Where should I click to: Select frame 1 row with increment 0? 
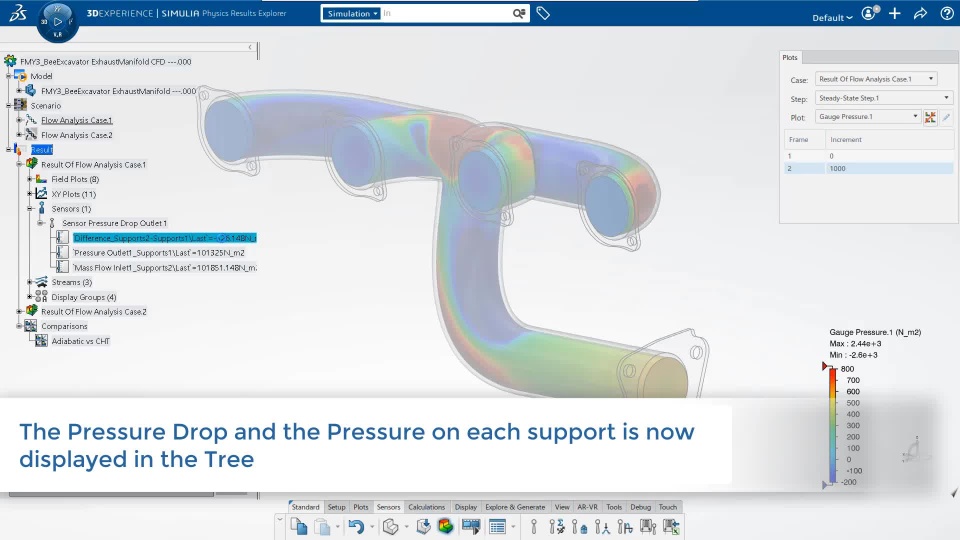coord(868,156)
